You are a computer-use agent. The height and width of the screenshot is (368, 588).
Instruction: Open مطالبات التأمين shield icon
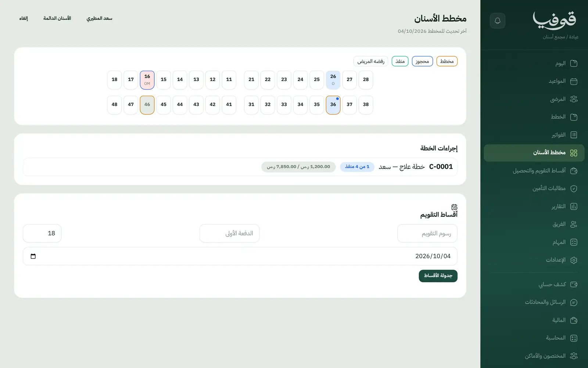574,188
